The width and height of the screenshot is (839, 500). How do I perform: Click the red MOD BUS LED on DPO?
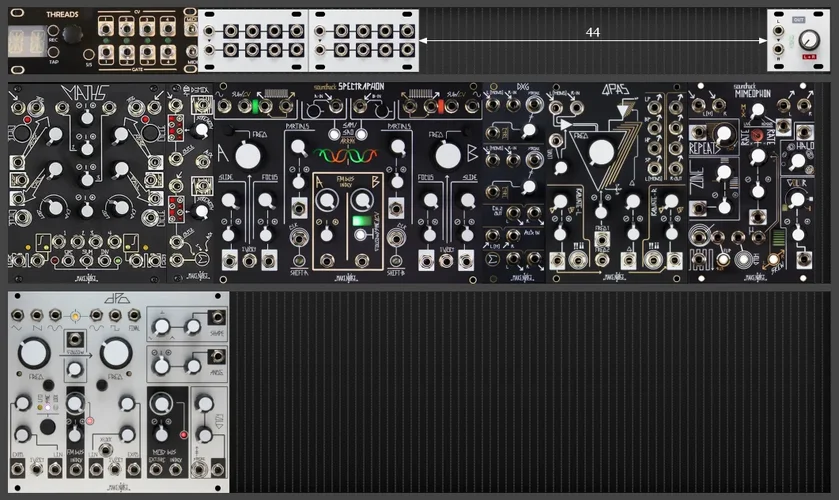pos(184,436)
